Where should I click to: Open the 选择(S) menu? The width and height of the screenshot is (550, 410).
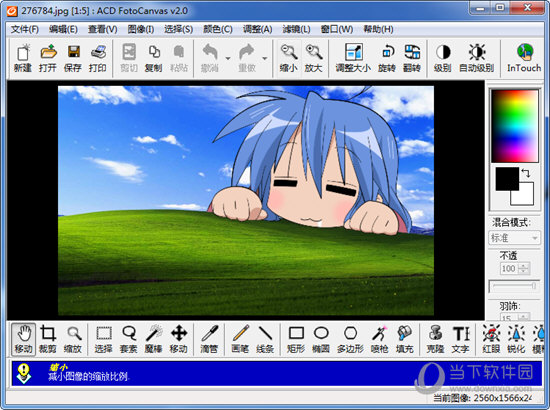click(179, 29)
